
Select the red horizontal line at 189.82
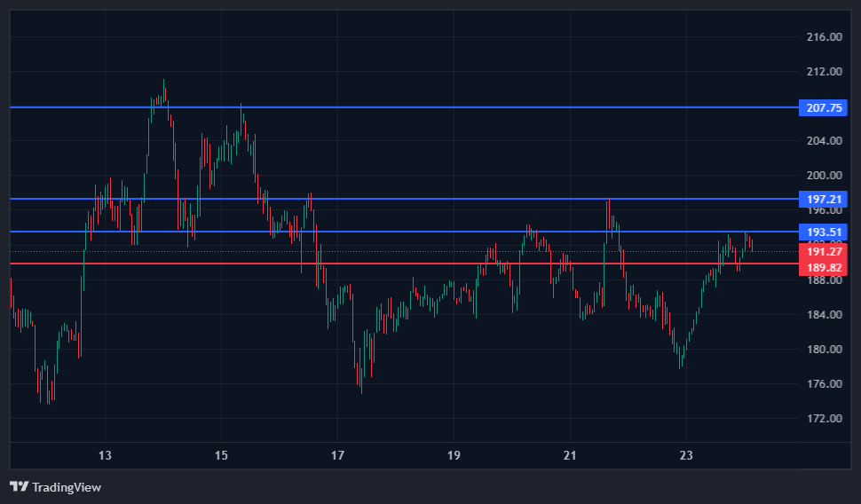coord(399,264)
